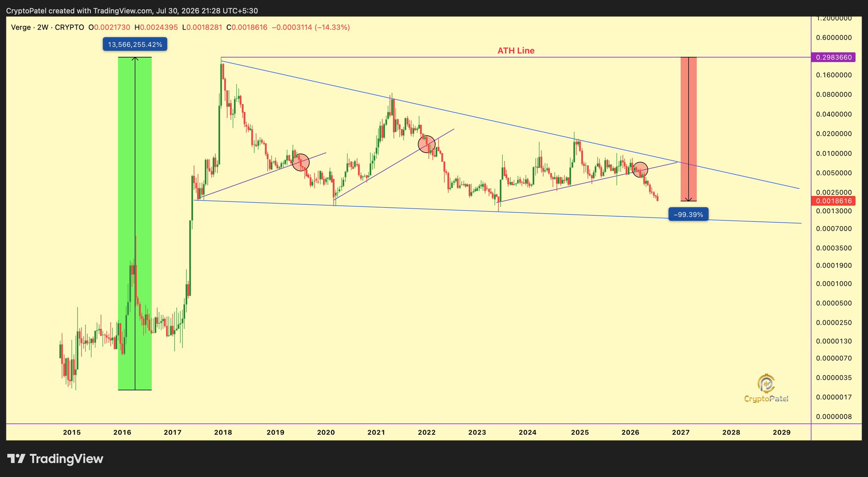Screen dimensions: 868x477
Task: Select the green price-range measurement box
Action: (x=135, y=223)
